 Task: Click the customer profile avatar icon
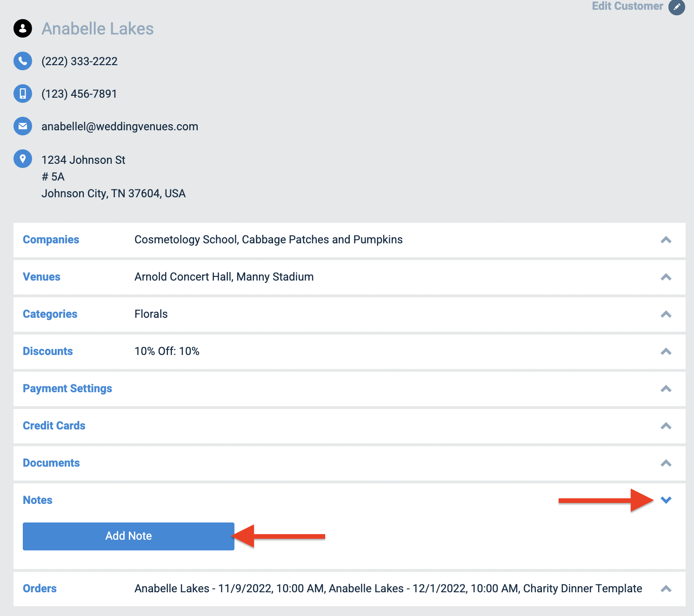tap(23, 28)
